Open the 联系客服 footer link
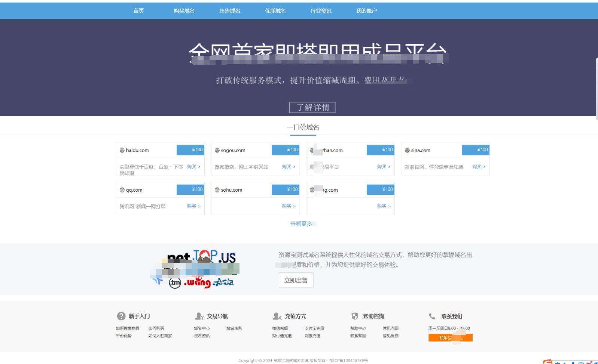Screen dimensions: 598x364 tap(358, 336)
